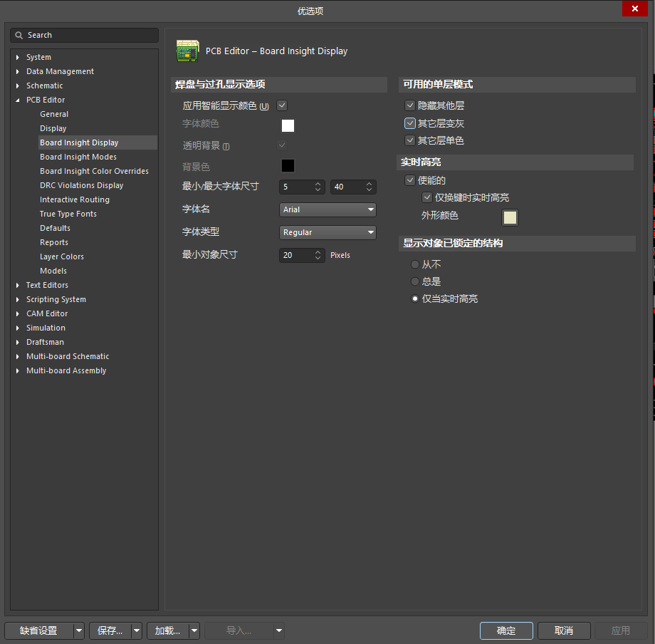This screenshot has height=644, width=655.
Task: Expand the Text Editors tree node
Action: [x=18, y=285]
